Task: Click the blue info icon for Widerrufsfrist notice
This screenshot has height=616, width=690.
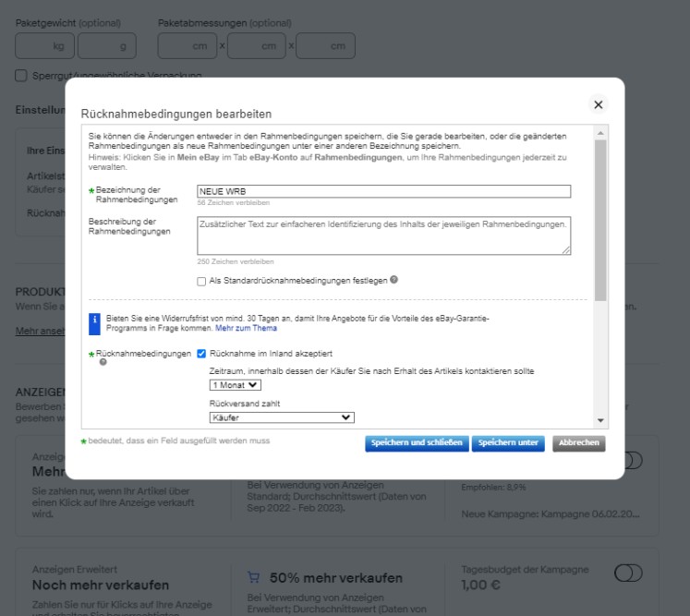Action: [94, 322]
